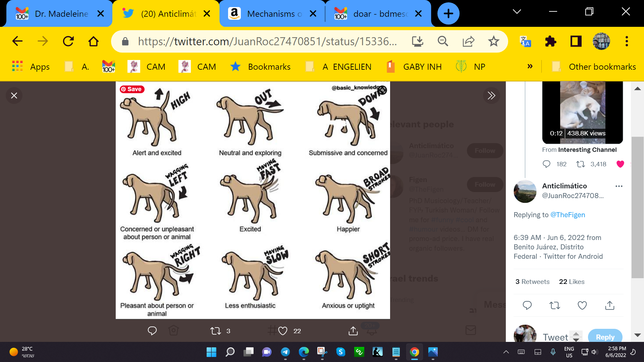Open the Extensions puzzle icon

tap(550, 42)
